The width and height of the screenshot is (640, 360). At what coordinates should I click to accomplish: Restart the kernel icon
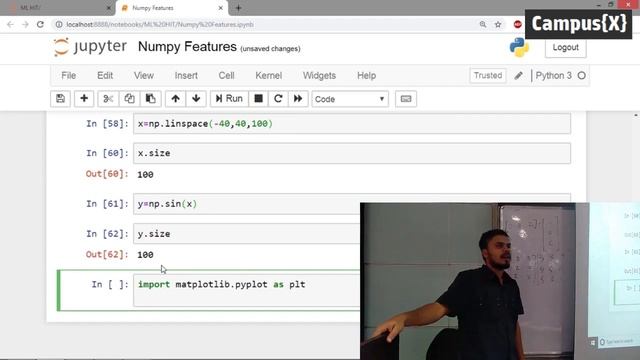pyautogui.click(x=278, y=99)
